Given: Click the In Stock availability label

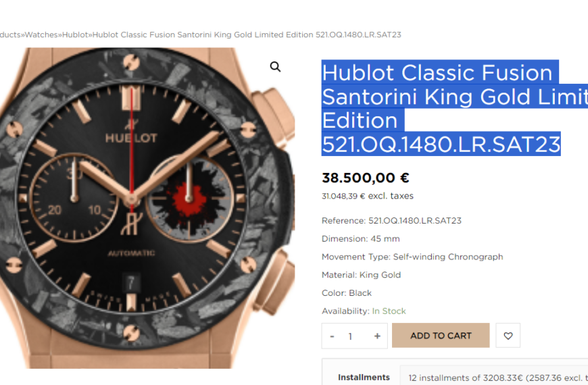Looking at the screenshot, I should (389, 311).
